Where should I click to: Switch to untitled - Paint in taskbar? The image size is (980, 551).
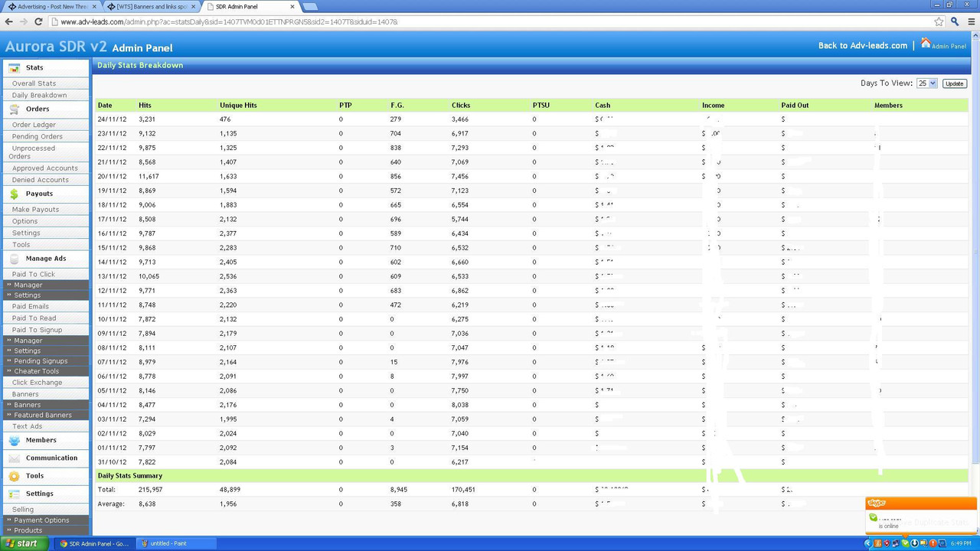175,543
